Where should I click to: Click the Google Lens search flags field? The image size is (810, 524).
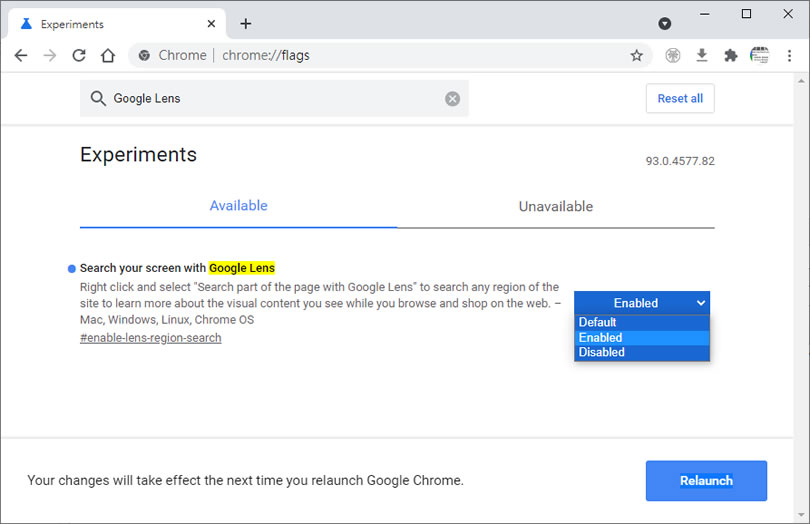click(274, 98)
